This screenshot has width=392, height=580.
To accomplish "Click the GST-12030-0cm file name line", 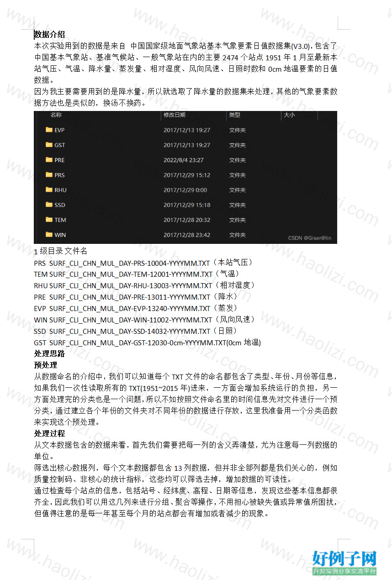I will (148, 343).
